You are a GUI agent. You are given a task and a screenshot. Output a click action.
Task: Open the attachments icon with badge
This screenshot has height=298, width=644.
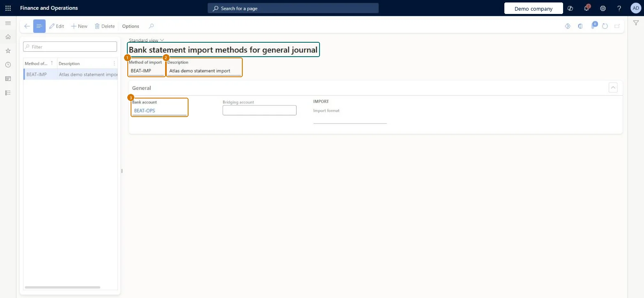pos(593,26)
